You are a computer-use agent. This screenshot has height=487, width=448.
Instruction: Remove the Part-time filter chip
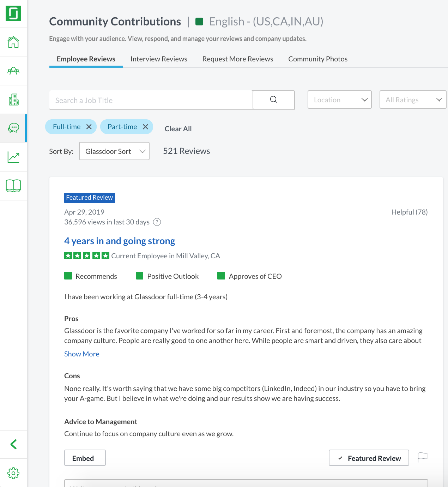[145, 127]
